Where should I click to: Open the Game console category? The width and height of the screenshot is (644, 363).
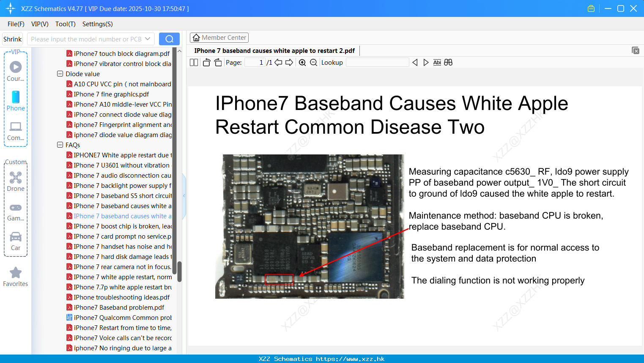click(x=16, y=212)
